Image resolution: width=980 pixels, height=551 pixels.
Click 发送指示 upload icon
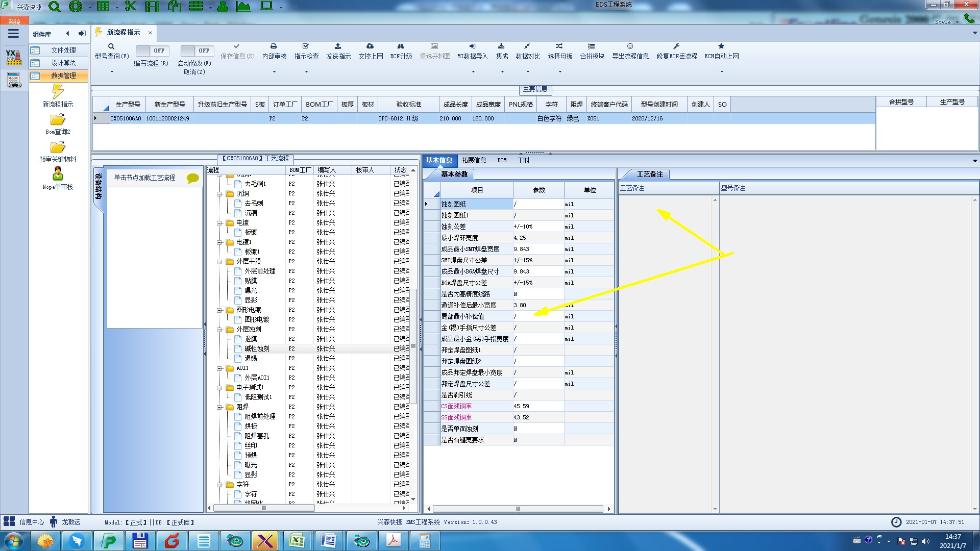point(338,46)
